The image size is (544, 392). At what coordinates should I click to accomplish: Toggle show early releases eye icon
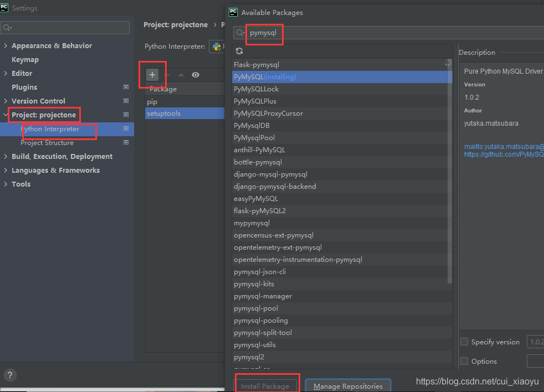196,75
